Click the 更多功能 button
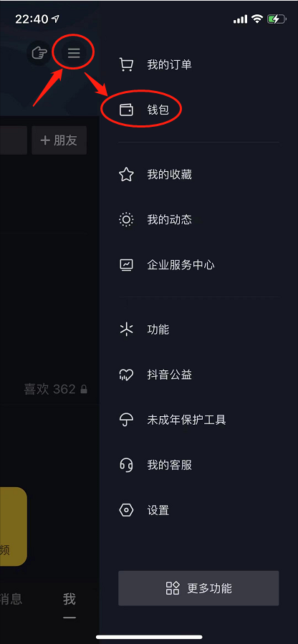The image size is (298, 644). (x=198, y=588)
